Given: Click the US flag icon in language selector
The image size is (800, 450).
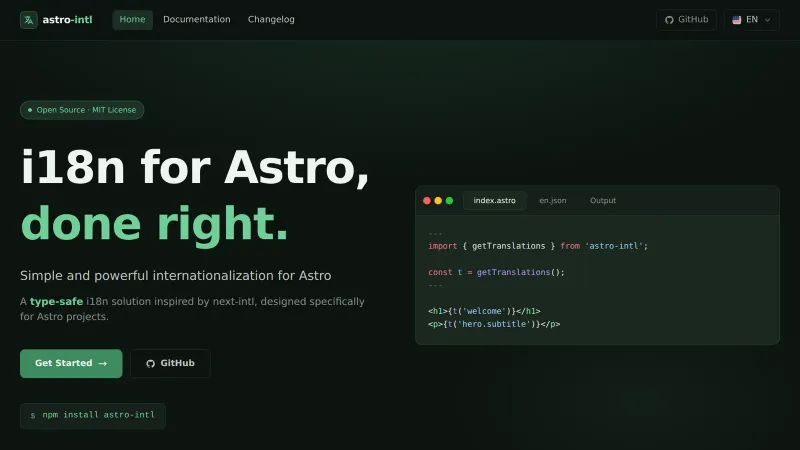Looking at the screenshot, I should point(737,19).
